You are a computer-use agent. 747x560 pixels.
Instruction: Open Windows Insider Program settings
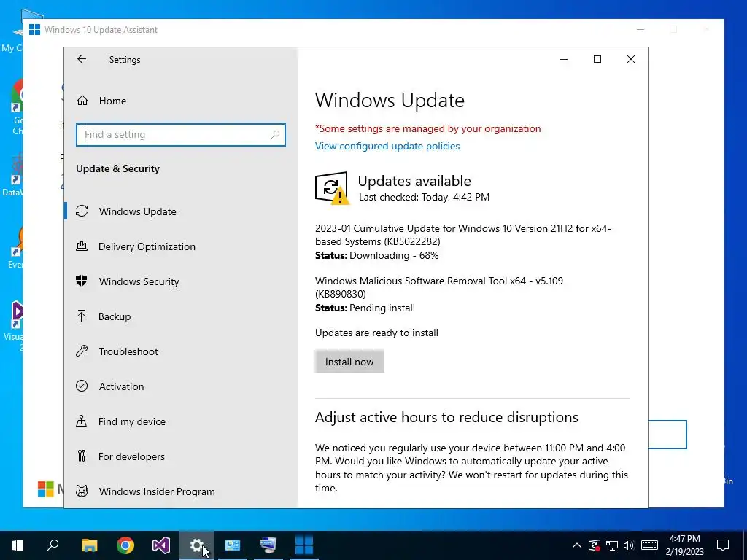click(x=181, y=491)
